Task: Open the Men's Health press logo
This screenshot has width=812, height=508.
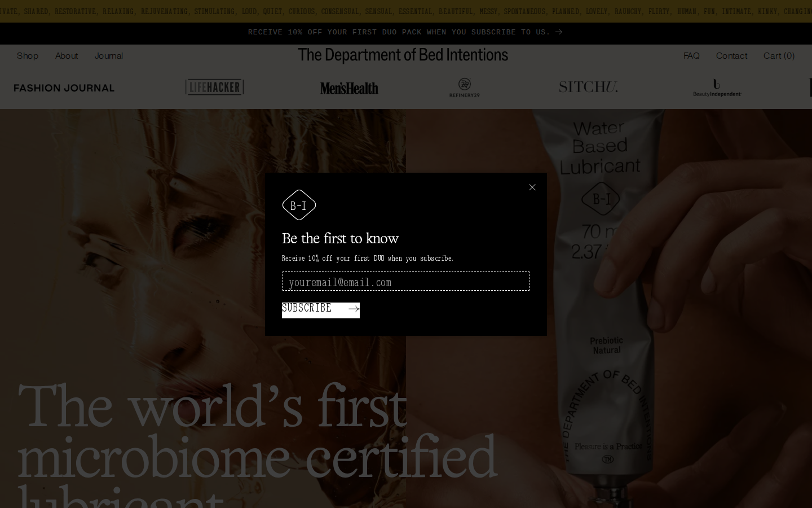Action: (349, 88)
